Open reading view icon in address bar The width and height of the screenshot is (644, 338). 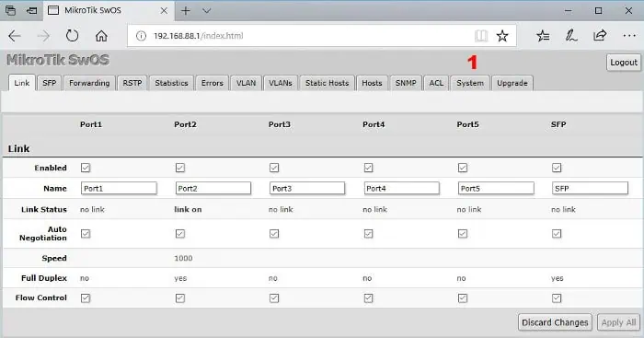point(481,36)
